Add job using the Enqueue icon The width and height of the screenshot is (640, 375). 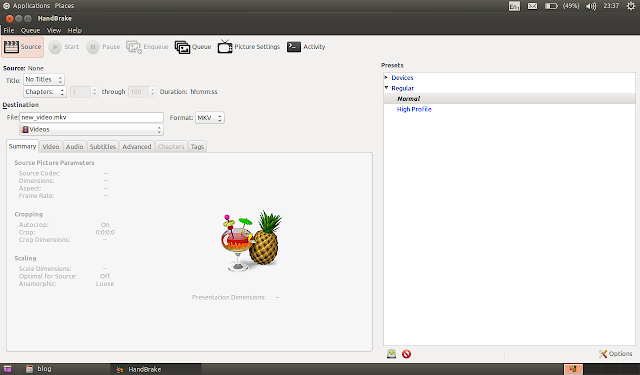(x=134, y=47)
